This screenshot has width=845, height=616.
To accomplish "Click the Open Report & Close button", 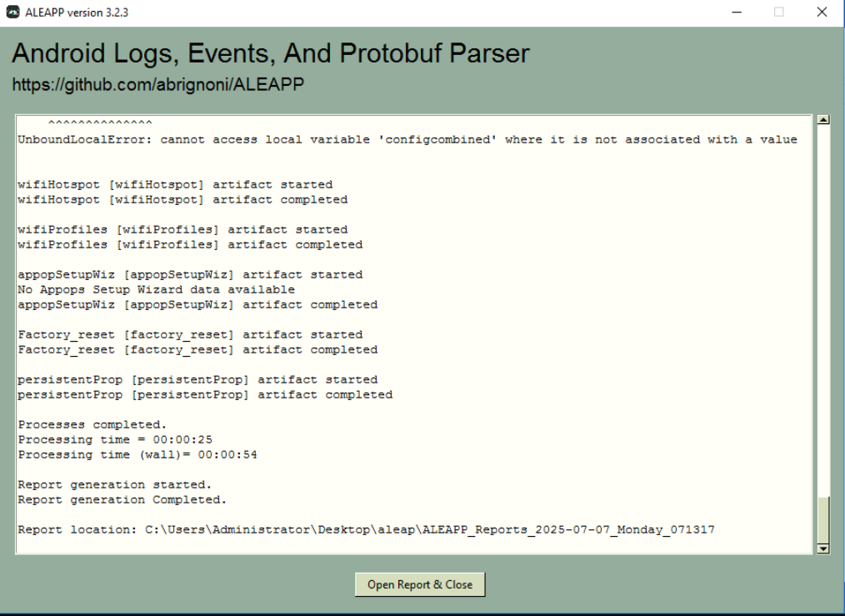I will (420, 585).
